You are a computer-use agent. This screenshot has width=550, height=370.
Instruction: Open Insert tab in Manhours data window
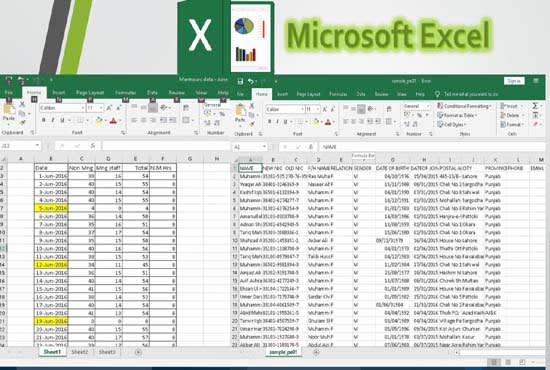59,93
